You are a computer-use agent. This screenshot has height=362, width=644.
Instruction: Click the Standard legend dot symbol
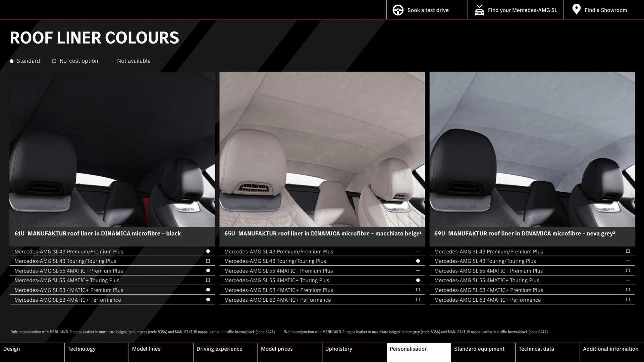coord(11,61)
